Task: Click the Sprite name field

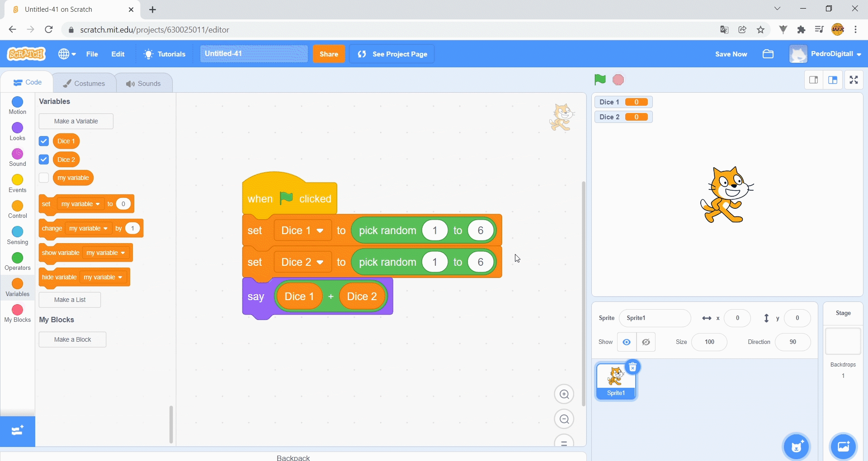Action: [x=655, y=318]
